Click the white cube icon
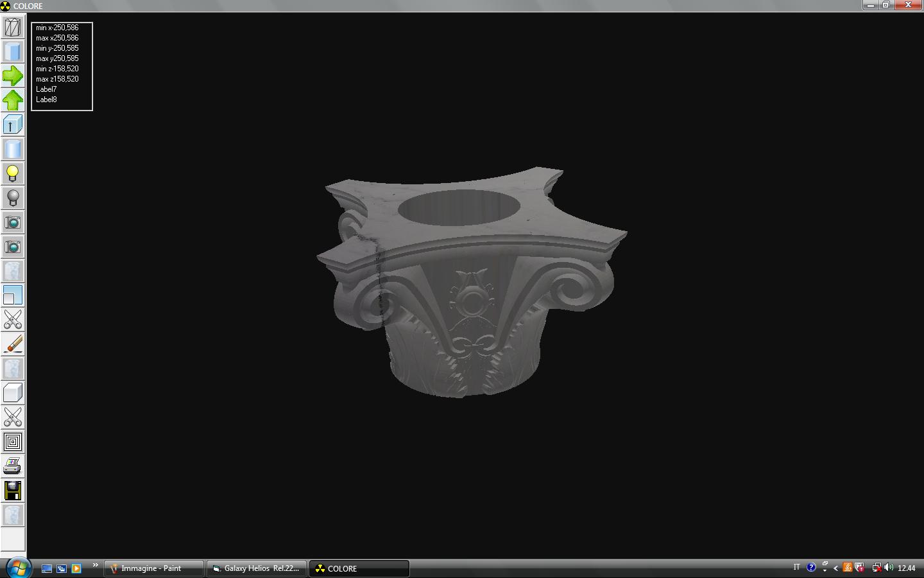The width and height of the screenshot is (924, 578). (x=13, y=393)
